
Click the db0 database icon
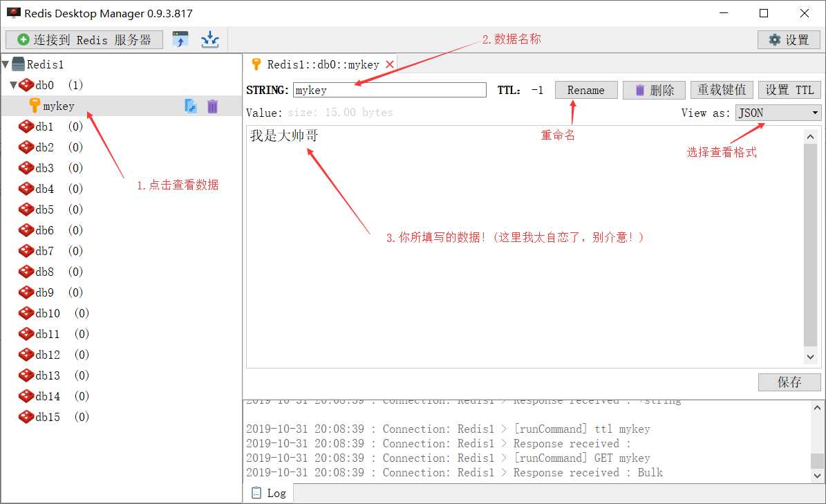click(26, 85)
